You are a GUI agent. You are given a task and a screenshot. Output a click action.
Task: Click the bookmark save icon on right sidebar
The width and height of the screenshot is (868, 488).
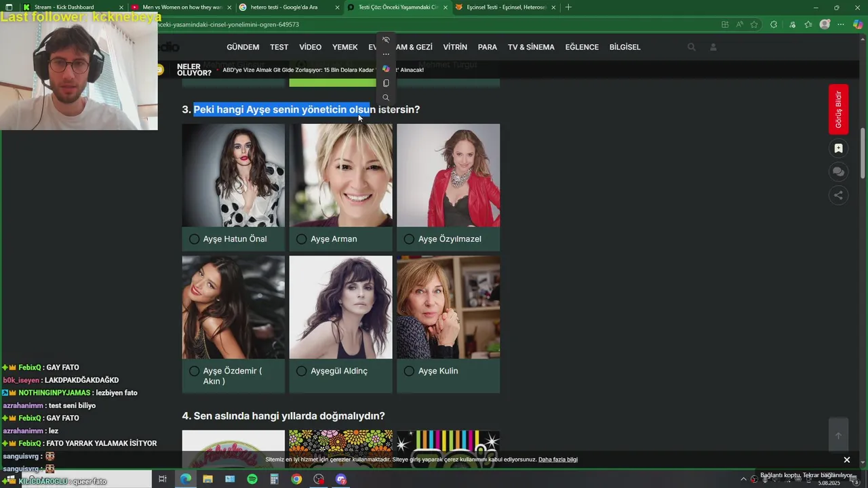(x=838, y=148)
